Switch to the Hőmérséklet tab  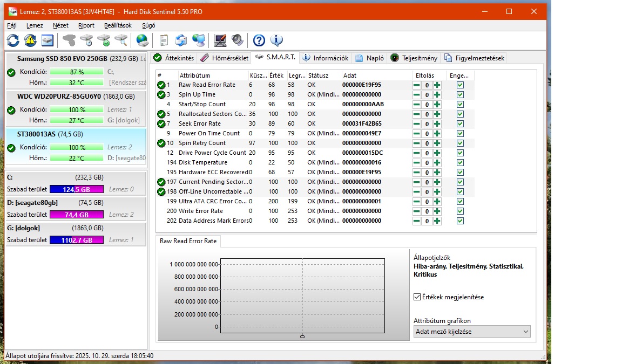(x=224, y=58)
